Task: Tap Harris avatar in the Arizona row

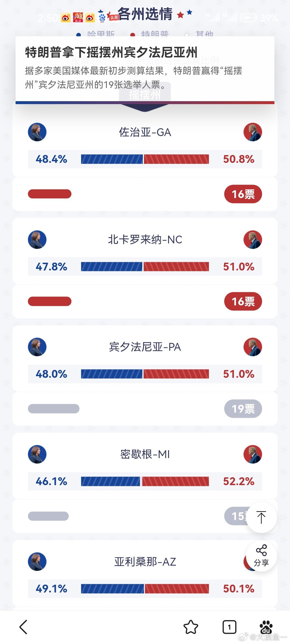Action: (37, 562)
